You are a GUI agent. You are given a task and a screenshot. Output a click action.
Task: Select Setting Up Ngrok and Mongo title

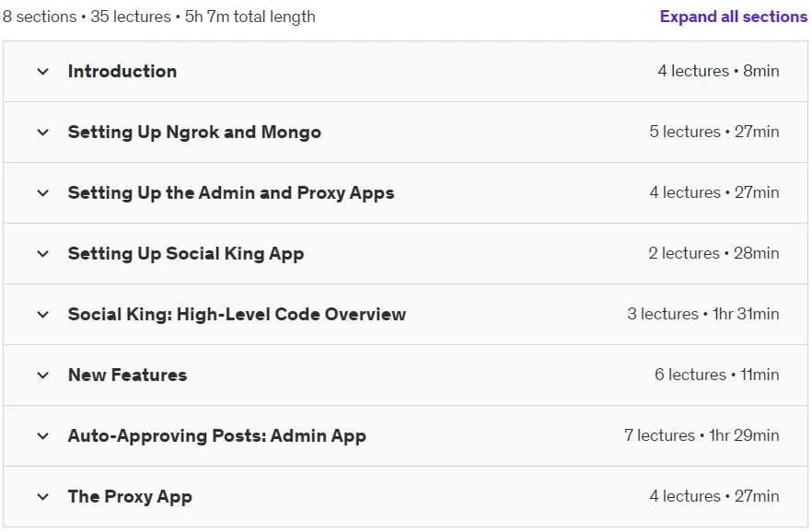[194, 132]
